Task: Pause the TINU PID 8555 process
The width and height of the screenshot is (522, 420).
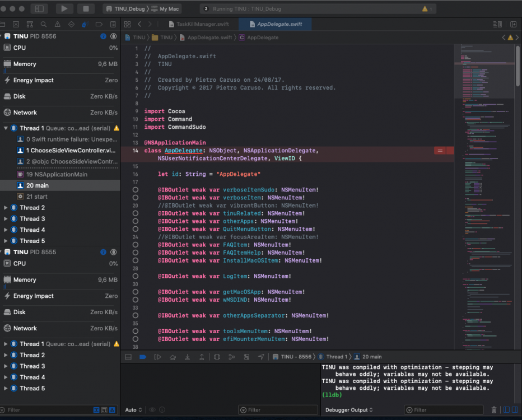Action: tap(114, 252)
